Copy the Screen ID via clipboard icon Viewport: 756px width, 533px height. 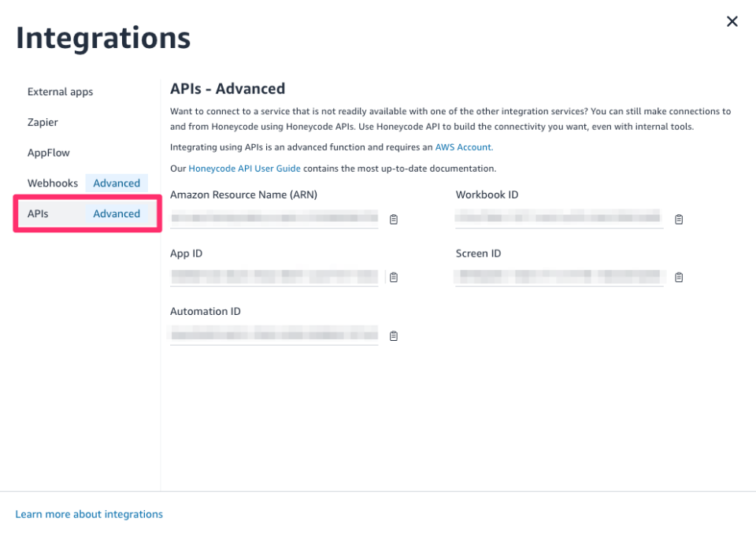pos(679,277)
